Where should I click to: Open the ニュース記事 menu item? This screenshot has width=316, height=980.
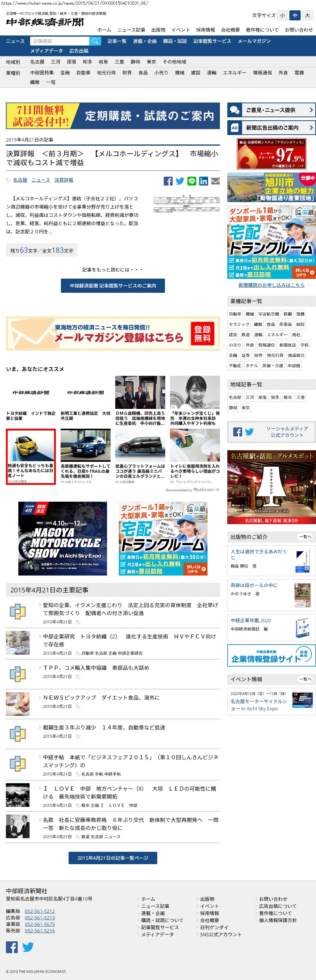131,30
